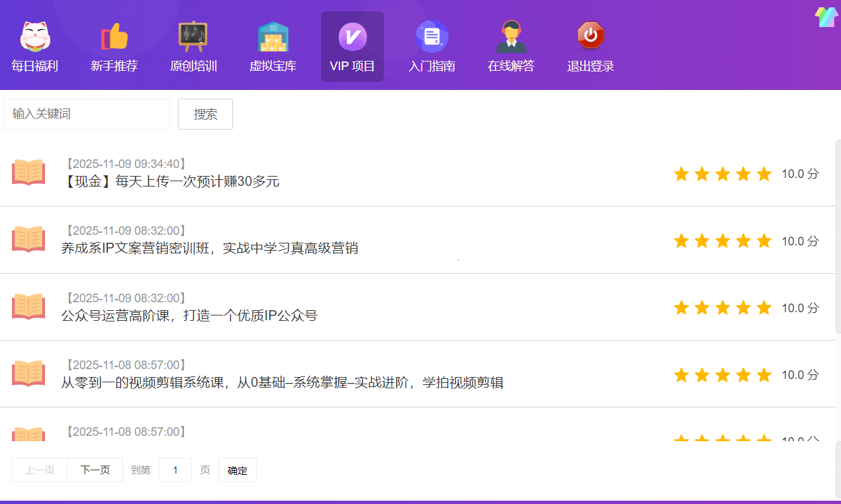Click the 确定 page confirm button
The image size is (841, 504).
coord(237,470)
